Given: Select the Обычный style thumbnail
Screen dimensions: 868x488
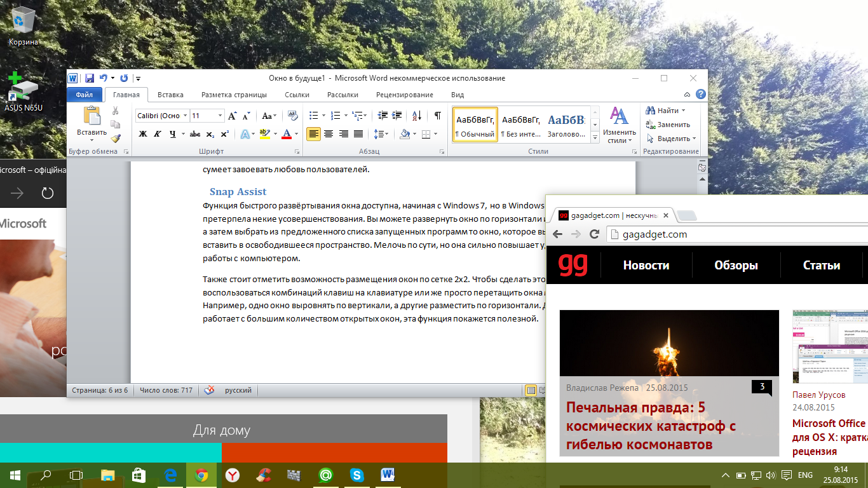Looking at the screenshot, I should coord(475,124).
